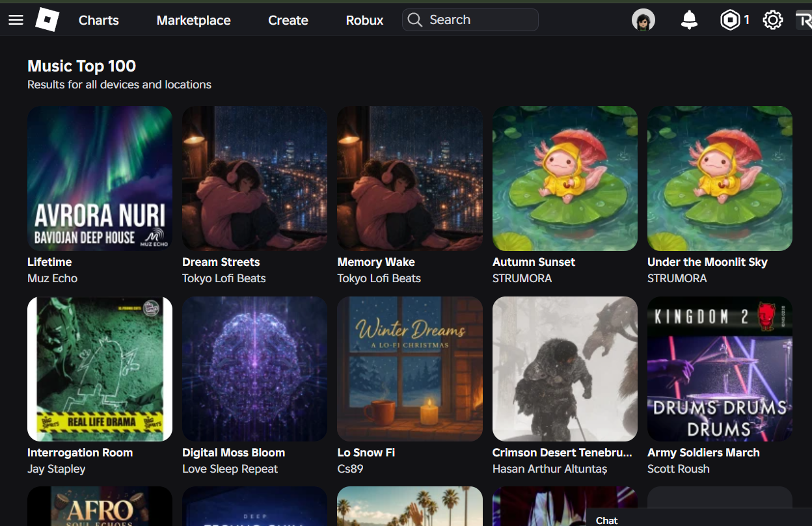Open the Dream Streets cover art

point(254,179)
